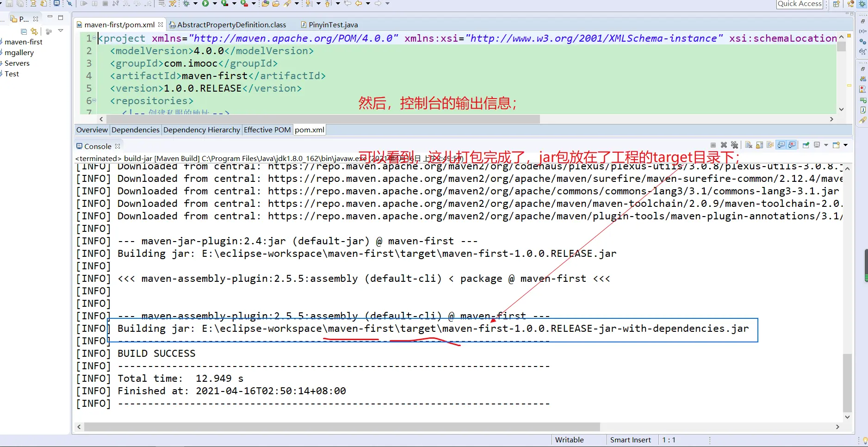Open the Debug button dropdown arrow
The height and width of the screenshot is (447, 868).
195,4
